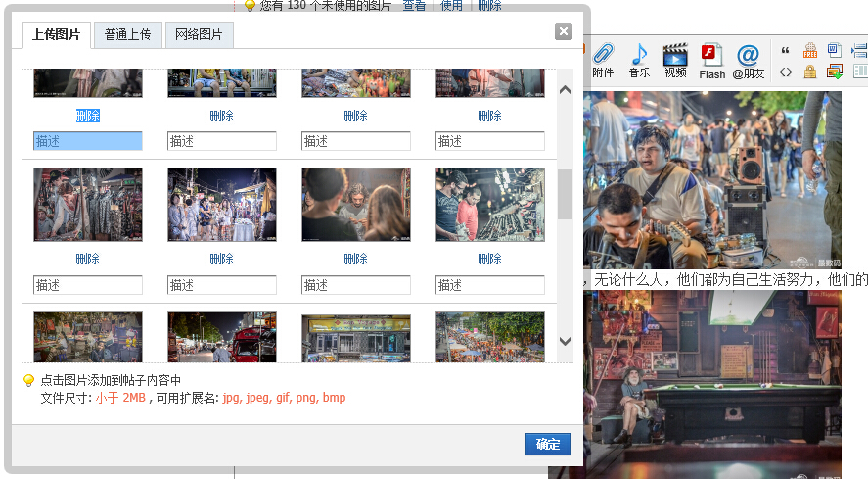Click the highlighted 描述 field in top row
Viewport: 868px width, 479px height.
coord(88,141)
